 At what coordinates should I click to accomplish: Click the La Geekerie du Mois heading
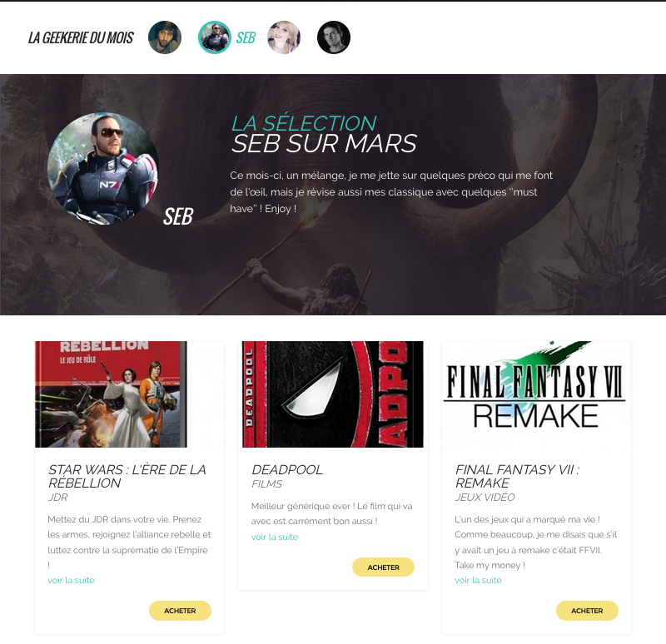(81, 37)
